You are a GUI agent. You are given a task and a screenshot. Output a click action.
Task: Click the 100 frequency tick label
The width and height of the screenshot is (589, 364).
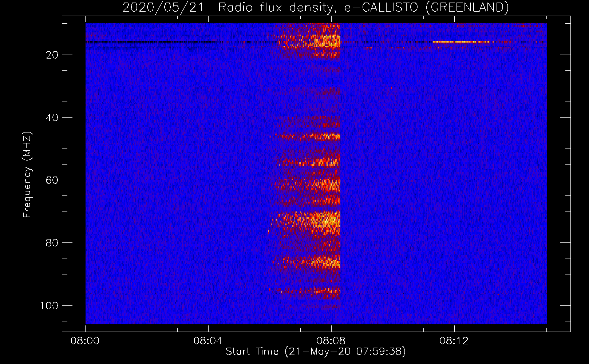tap(49, 305)
